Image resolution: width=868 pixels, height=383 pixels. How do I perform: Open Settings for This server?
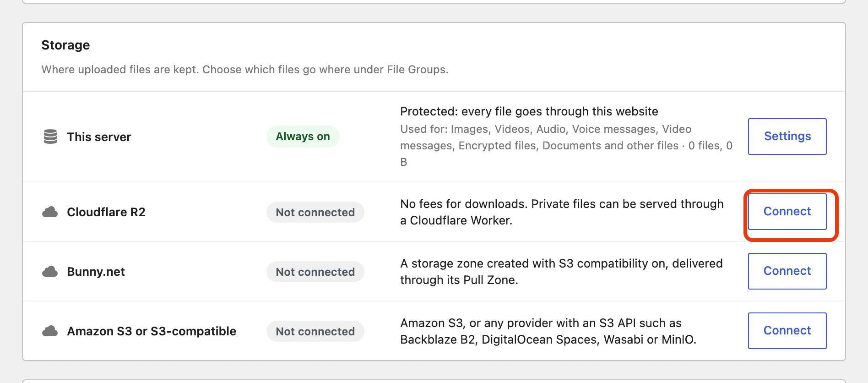pos(787,137)
